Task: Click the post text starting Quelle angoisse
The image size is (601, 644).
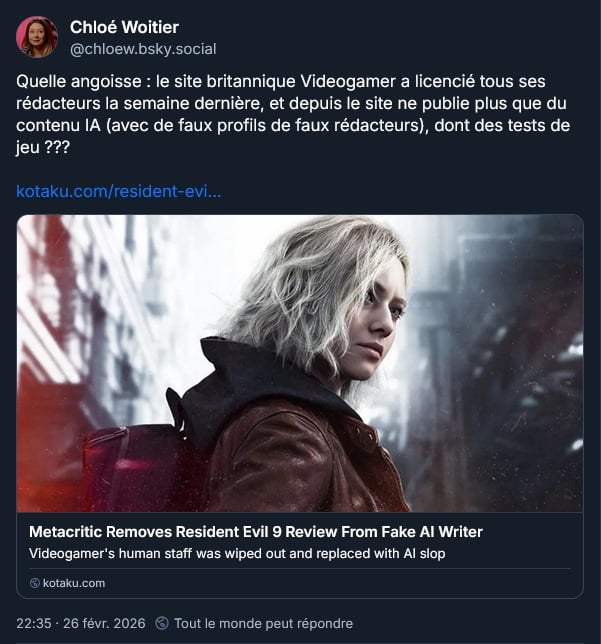Action: click(x=293, y=114)
